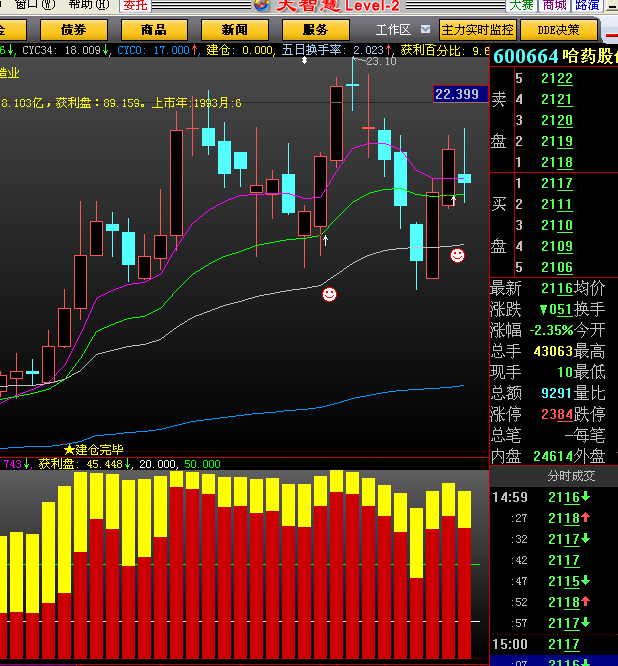Click the 总额 value 9291

[x=557, y=393]
